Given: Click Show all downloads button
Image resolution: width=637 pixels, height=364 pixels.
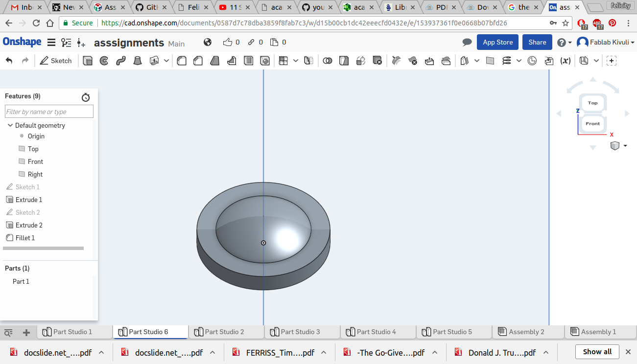Looking at the screenshot, I should [597, 352].
